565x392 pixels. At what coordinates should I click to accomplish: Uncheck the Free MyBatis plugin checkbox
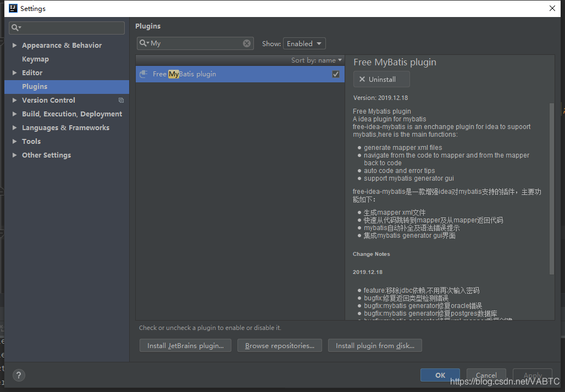335,74
